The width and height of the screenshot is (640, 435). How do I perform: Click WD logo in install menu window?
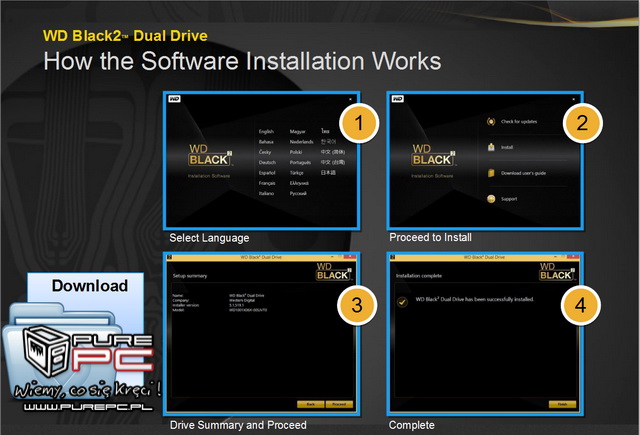pyautogui.click(x=398, y=99)
